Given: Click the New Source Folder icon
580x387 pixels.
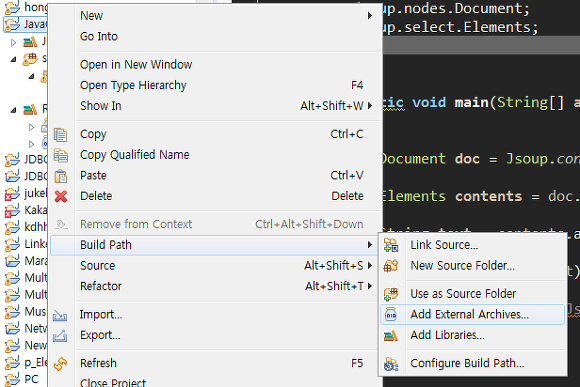Looking at the screenshot, I should click(391, 265).
